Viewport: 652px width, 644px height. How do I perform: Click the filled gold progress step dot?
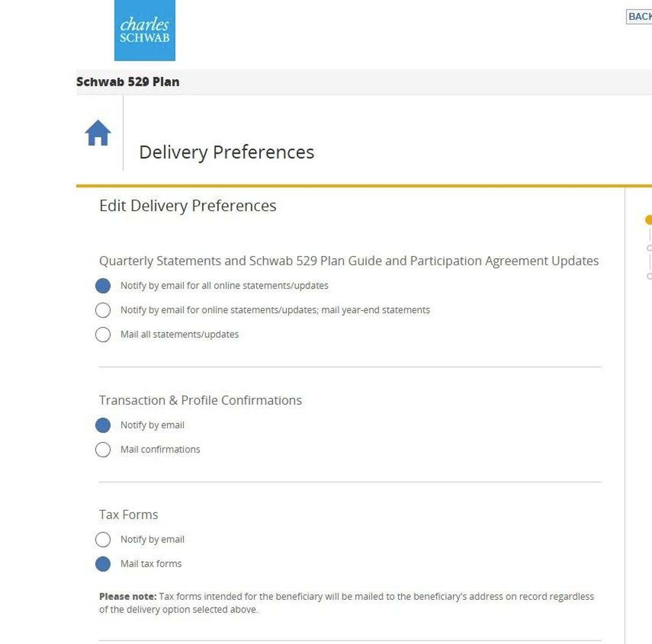(x=649, y=220)
